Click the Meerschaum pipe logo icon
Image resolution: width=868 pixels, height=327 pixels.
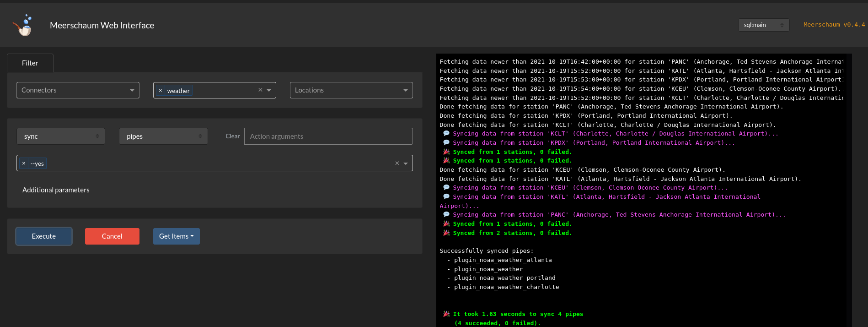[x=24, y=26]
